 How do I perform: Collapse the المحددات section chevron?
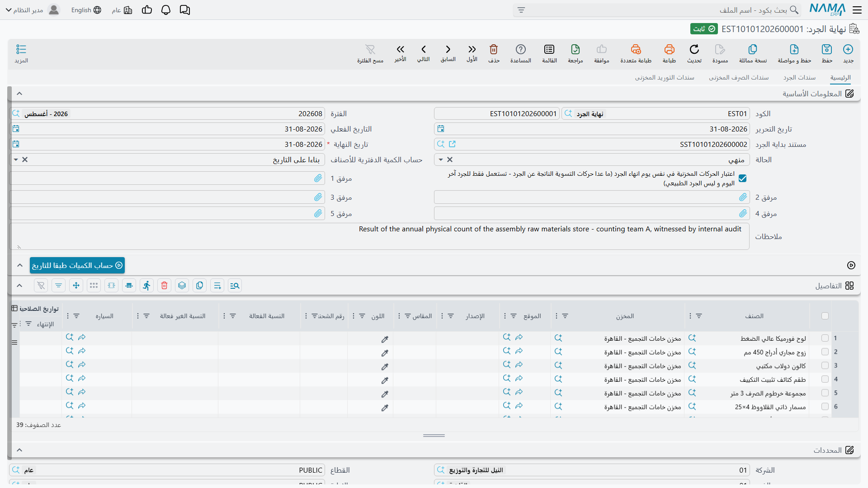coord(19,450)
